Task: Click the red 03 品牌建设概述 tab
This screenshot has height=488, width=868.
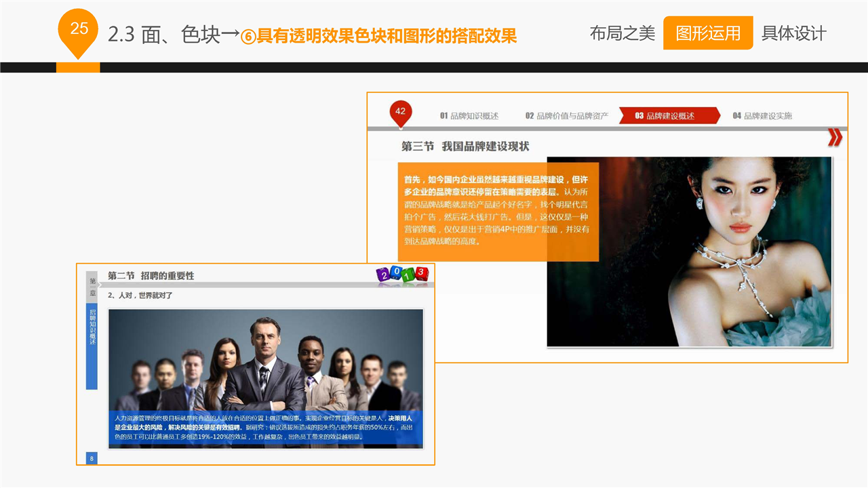Action: coord(667,116)
